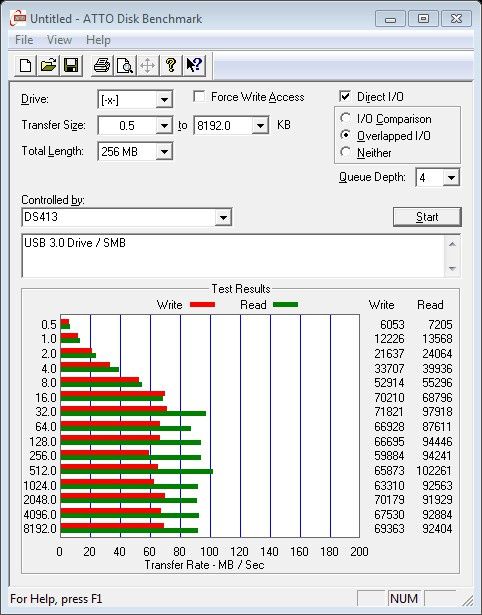Click the question mark About icon
The width and height of the screenshot is (482, 615).
pyautogui.click(x=171, y=65)
